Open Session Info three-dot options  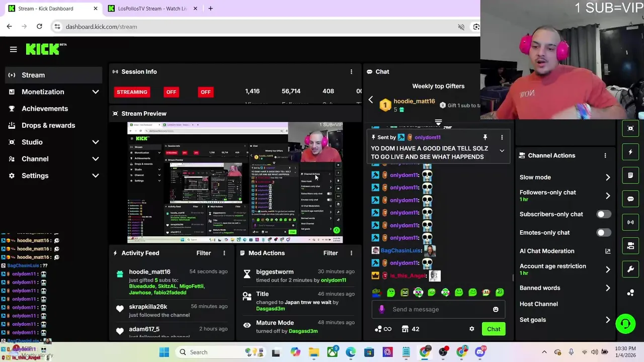351,72
